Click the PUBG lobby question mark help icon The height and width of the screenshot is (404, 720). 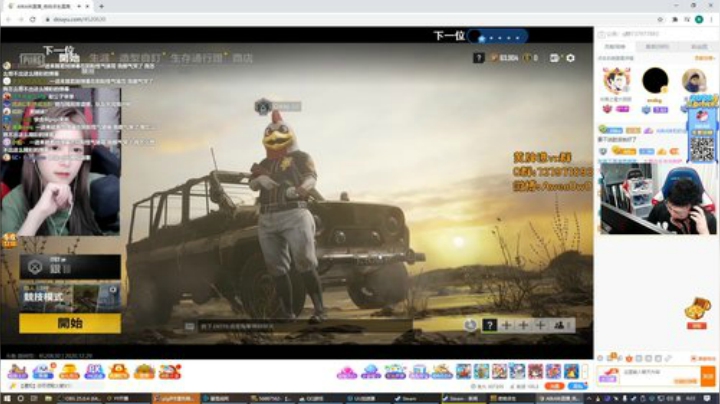[478, 58]
